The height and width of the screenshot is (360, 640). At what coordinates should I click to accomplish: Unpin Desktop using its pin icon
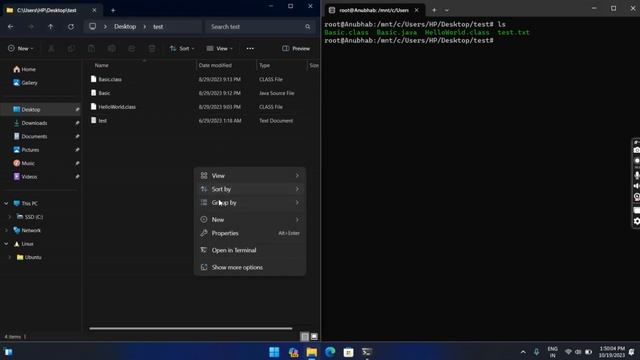[x=77, y=109]
